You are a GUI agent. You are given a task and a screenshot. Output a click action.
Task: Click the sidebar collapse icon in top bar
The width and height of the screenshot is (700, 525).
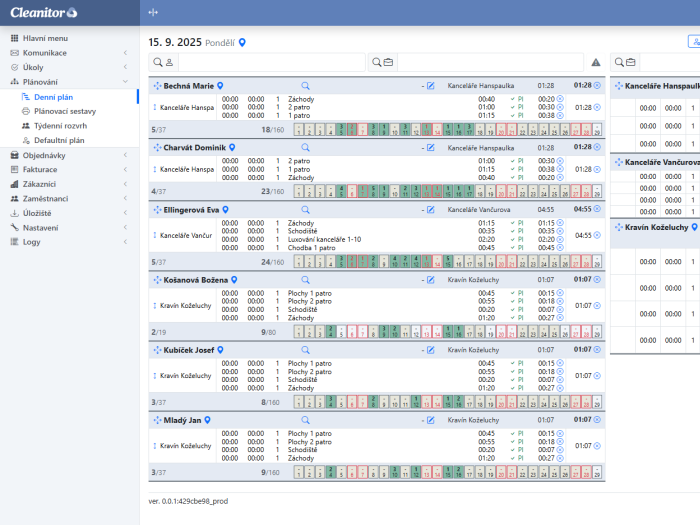click(x=153, y=12)
